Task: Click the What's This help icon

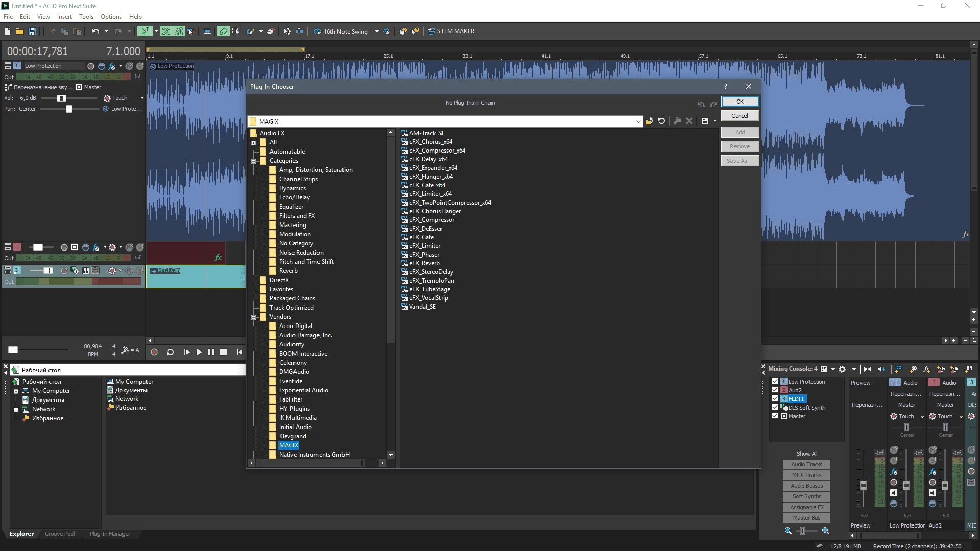Action: 415,31
